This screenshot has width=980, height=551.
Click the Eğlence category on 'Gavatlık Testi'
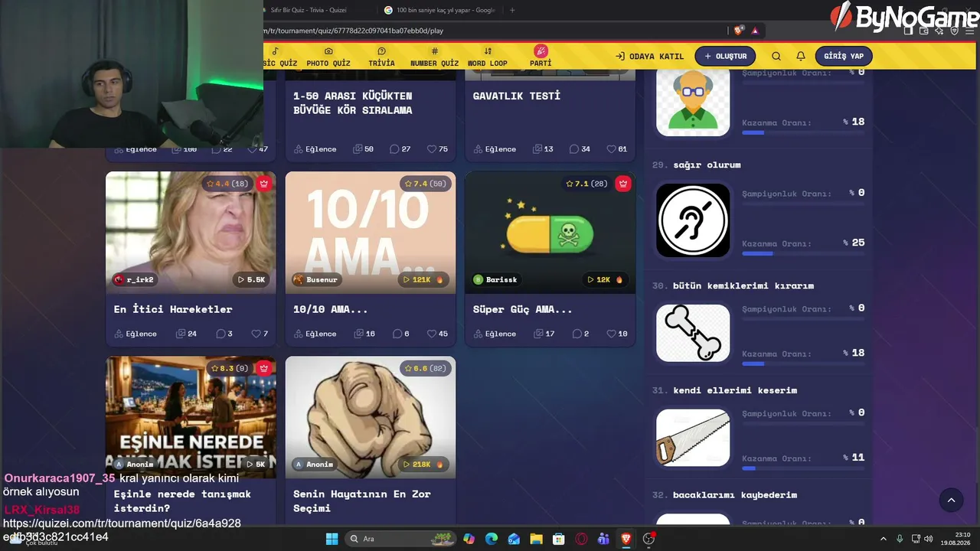tap(495, 149)
